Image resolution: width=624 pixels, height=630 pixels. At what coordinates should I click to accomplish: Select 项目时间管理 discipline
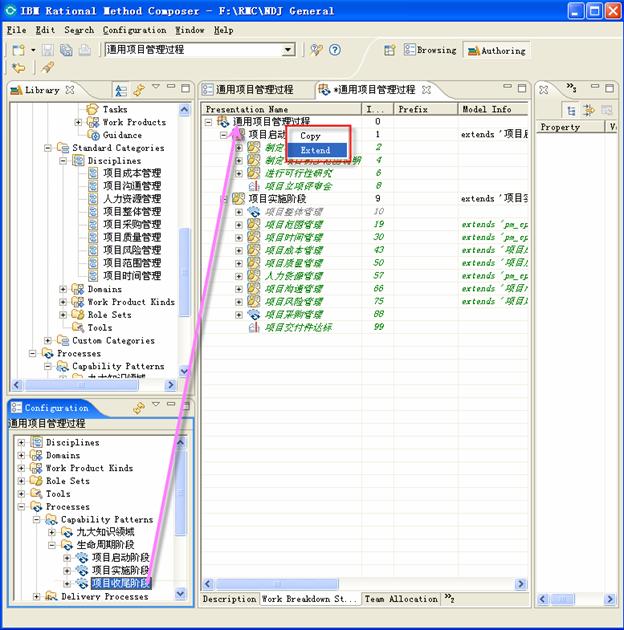click(132, 276)
